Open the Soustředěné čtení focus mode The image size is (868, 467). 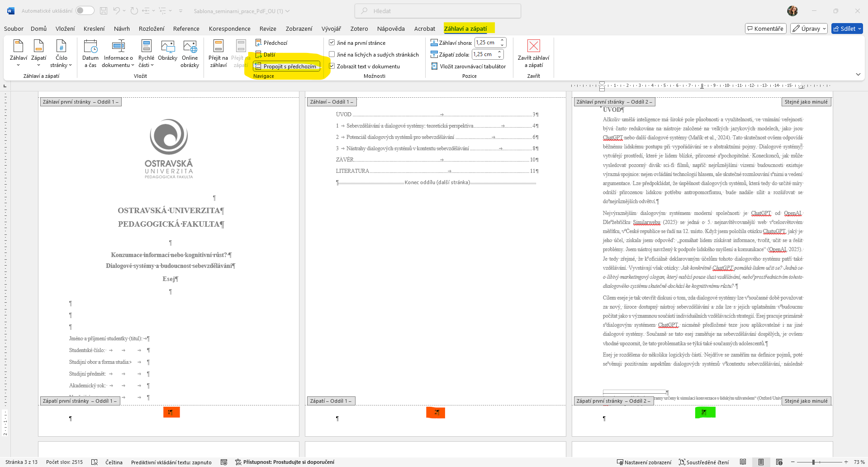704,462
